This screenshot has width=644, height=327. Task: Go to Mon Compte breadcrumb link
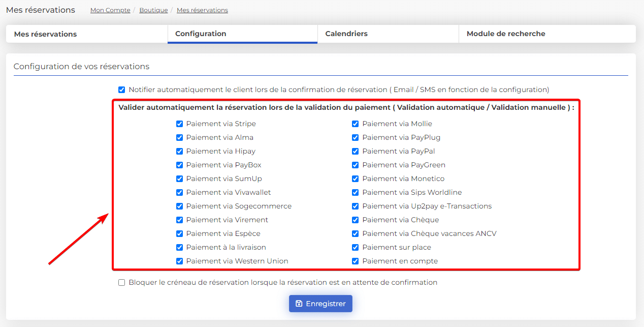[110, 10]
